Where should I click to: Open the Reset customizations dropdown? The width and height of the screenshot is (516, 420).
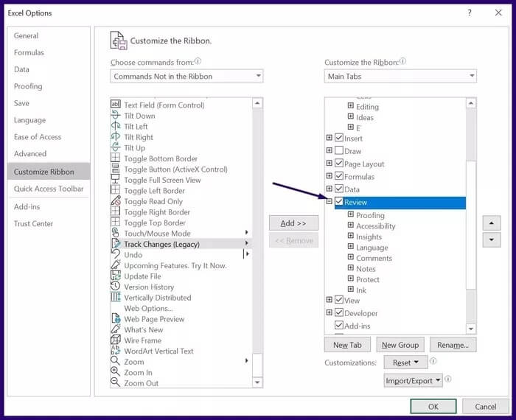(405, 363)
